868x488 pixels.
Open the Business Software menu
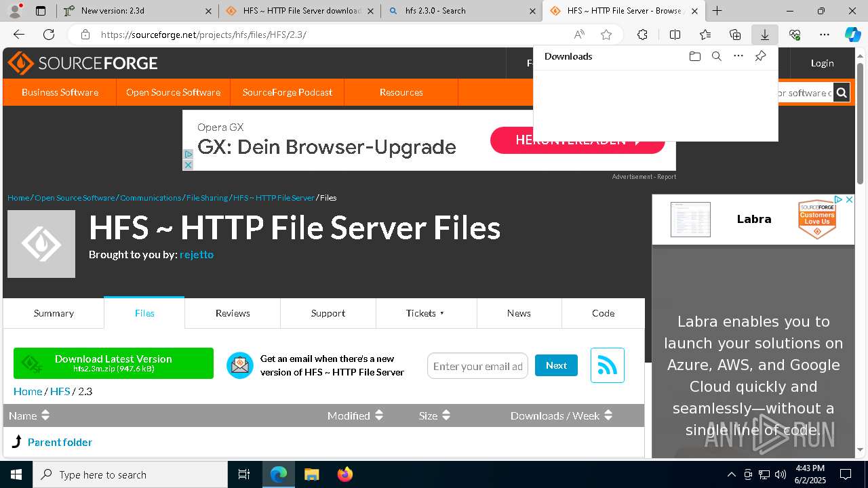coord(60,92)
